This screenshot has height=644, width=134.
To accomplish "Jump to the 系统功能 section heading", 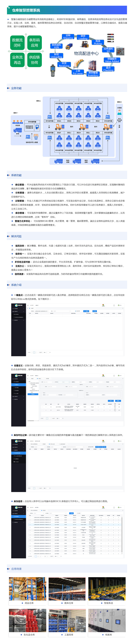I will pyautogui.click(x=16, y=175).
